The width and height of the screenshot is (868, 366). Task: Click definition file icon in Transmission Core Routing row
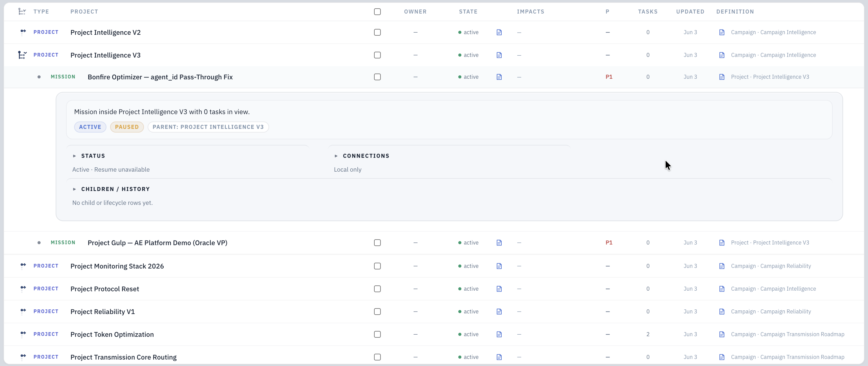coord(722,357)
